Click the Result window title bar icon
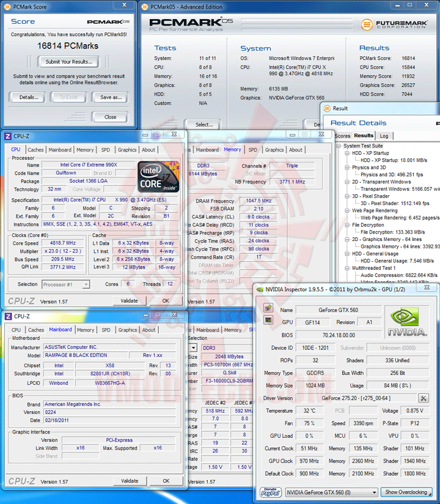This screenshot has height=504, width=440. tap(327, 108)
